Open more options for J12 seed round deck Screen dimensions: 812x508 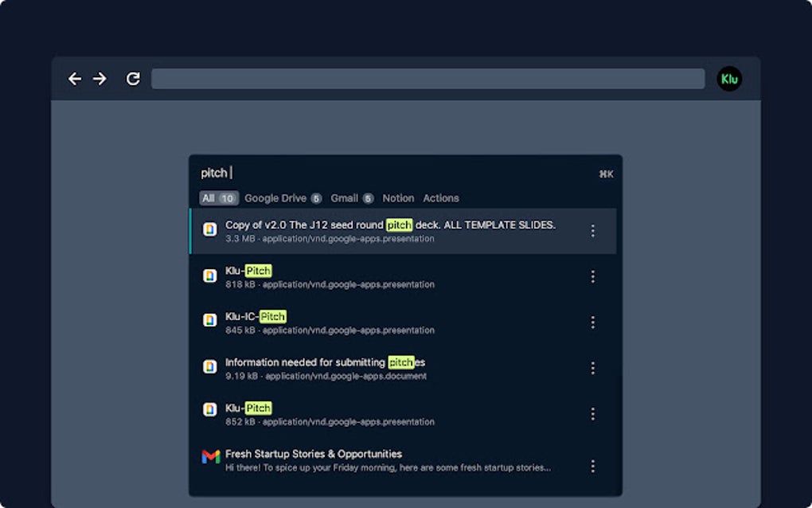pos(592,231)
